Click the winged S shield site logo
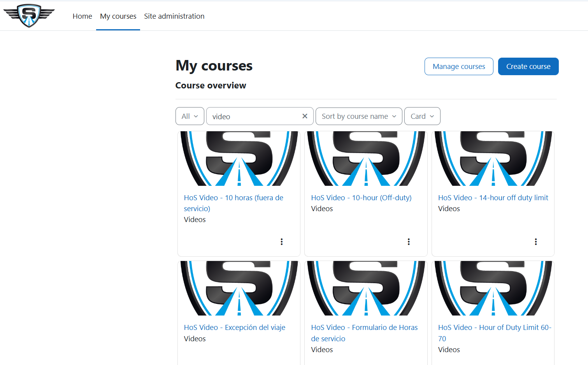This screenshot has height=365, width=588. (29, 16)
